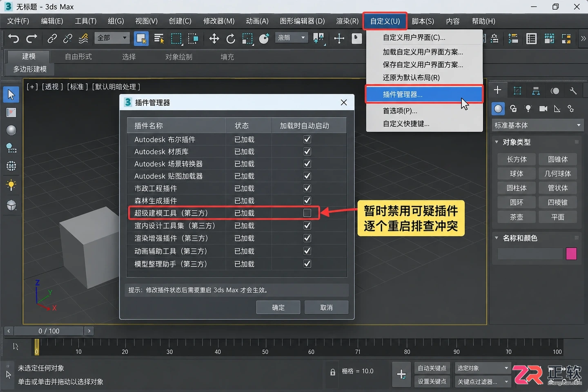Click the 设置关键点 button
Screen dimensions: 588x392
point(432,382)
